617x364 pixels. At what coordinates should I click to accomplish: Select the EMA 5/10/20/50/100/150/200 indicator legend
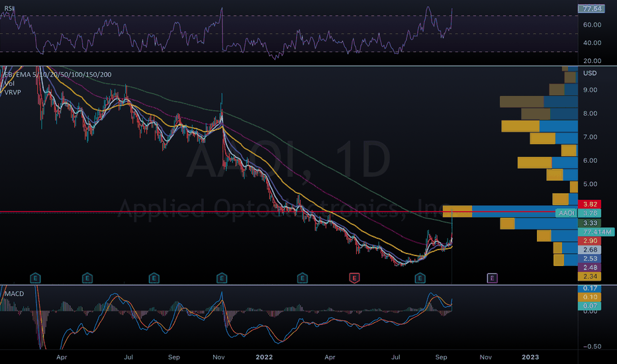57,74
